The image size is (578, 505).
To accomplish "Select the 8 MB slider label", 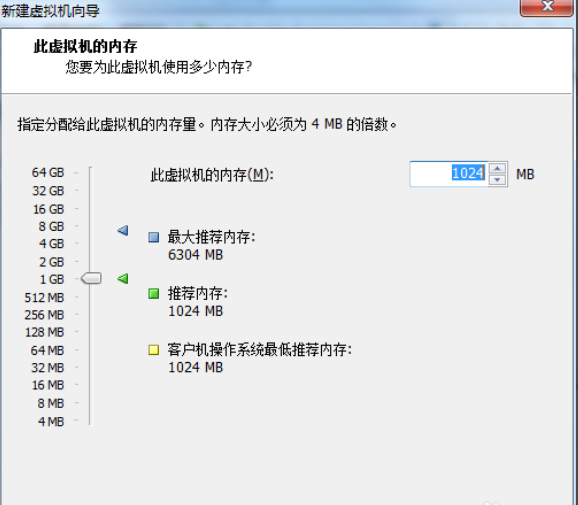I will [51, 403].
